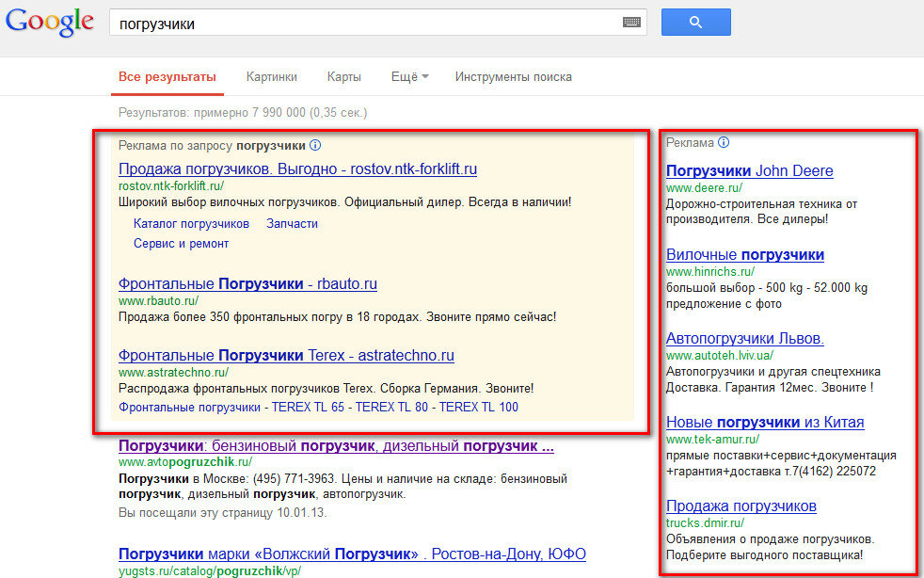Click description 'Автопогрузчики и другая спецтехника'
The height and width of the screenshot is (578, 924).
coord(773,372)
